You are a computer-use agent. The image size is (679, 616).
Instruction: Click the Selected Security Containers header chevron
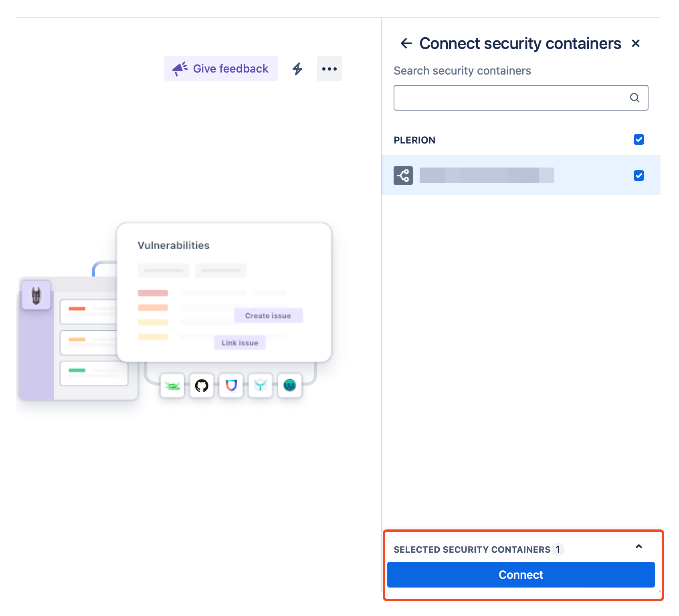pos(638,546)
